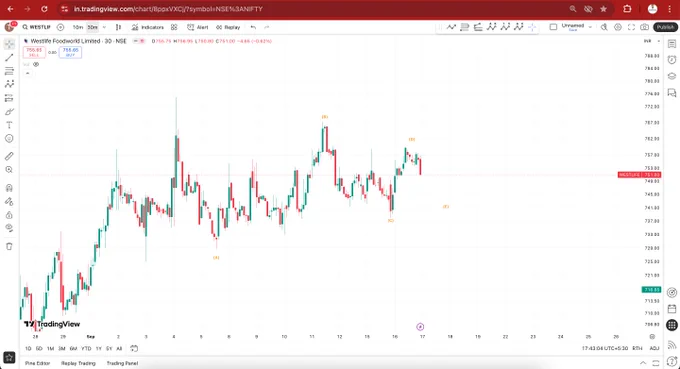The width and height of the screenshot is (680, 369).
Task: Open symbol search WESTLIF
Action: (x=36, y=27)
